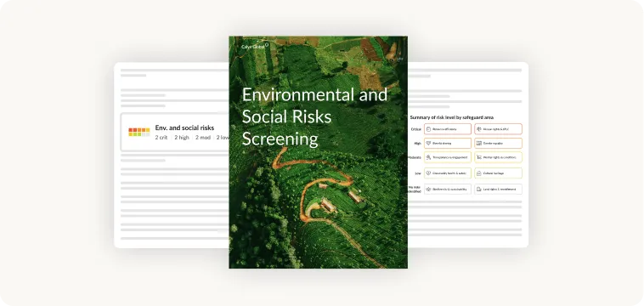Image resolution: width=644 pixels, height=306 pixels.
Task: Click the 'Moderate' risk level row label
Action: click(x=415, y=157)
